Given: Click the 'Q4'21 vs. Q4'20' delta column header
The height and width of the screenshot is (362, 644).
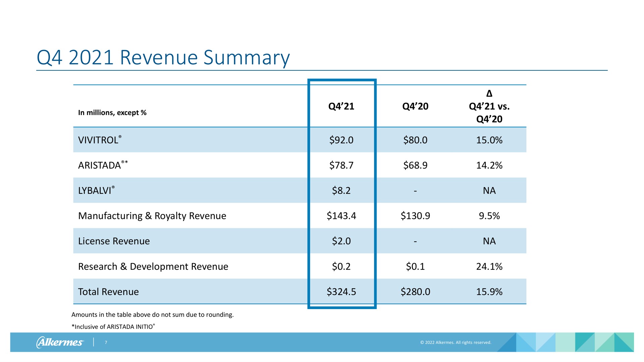Looking at the screenshot, I should click(x=489, y=106).
